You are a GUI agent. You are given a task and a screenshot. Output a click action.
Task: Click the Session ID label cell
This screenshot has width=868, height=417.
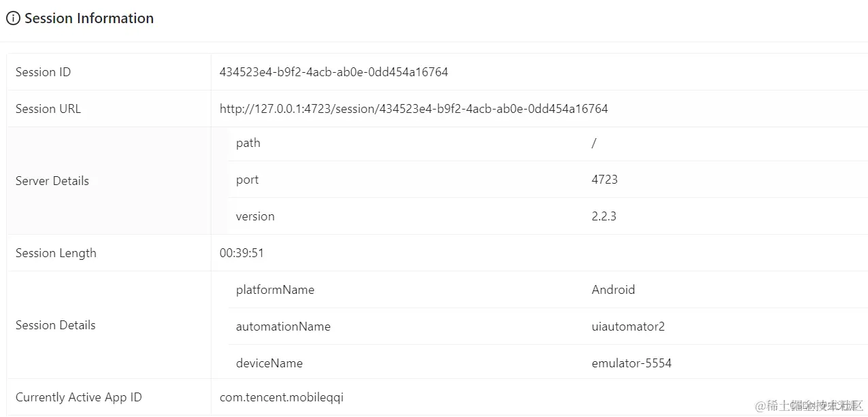(109, 72)
